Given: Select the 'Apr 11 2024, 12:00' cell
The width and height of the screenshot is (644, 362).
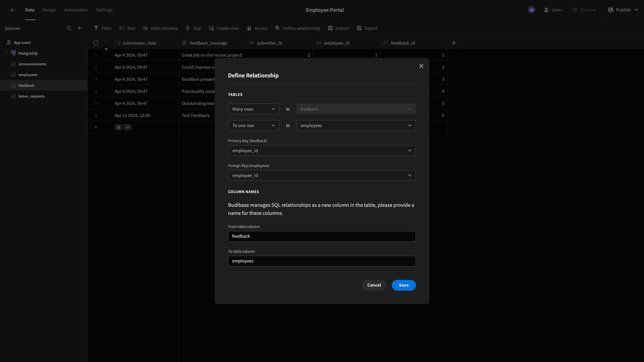Looking at the screenshot, I should 145,115.
